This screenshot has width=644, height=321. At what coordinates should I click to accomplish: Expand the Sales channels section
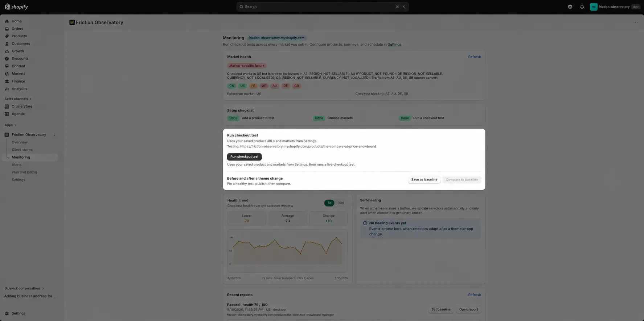(18, 99)
